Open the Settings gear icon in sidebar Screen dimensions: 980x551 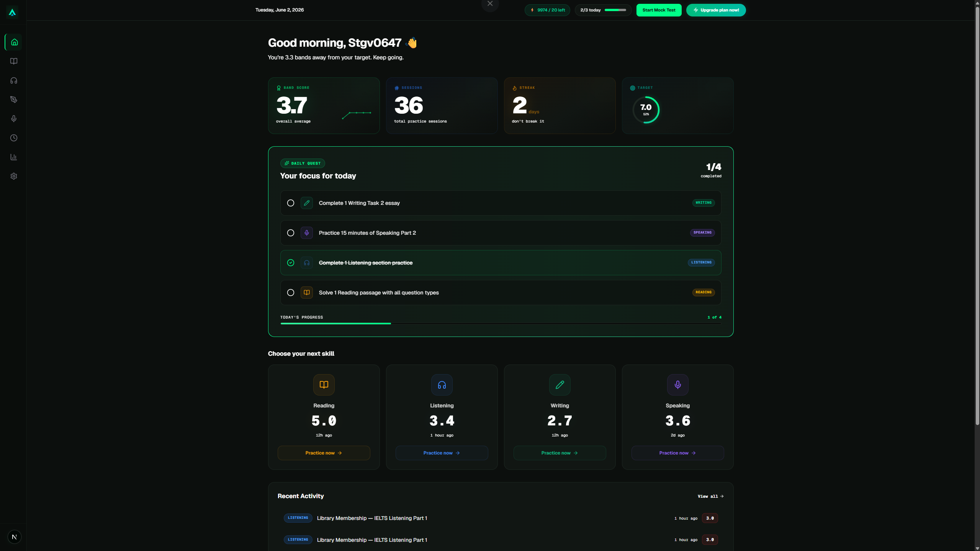14,176
